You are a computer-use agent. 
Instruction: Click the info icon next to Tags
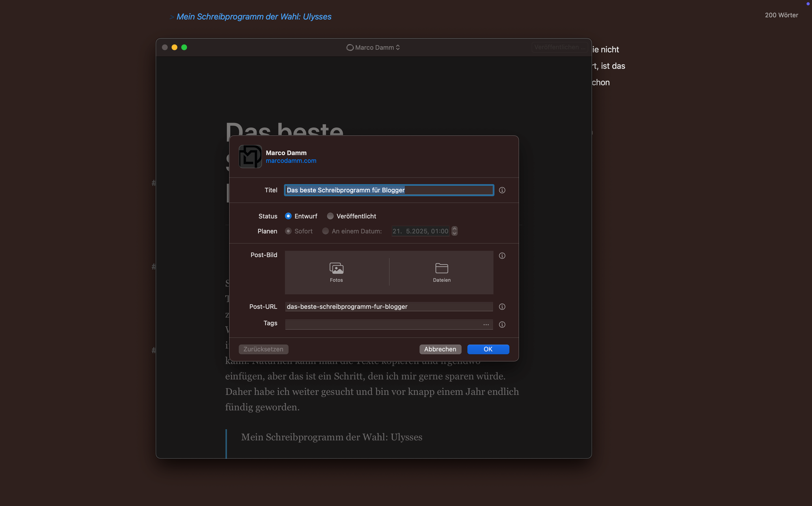(x=502, y=325)
